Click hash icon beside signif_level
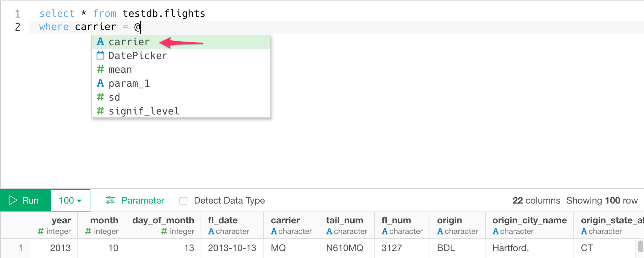644x258 pixels. click(100, 111)
